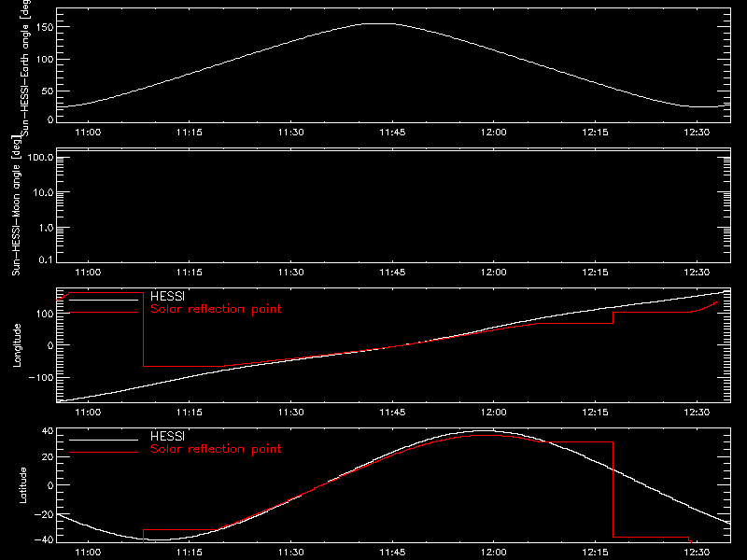Click the white latitude curve peak near 12:00
The width and height of the screenshot is (747, 560).
point(484,431)
